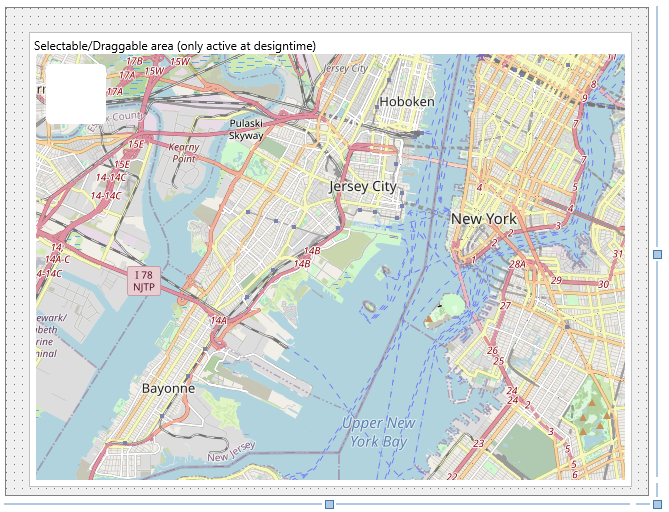The image size is (669, 512).
Task: Click exit number "30" on the map
Action: [x=603, y=284]
